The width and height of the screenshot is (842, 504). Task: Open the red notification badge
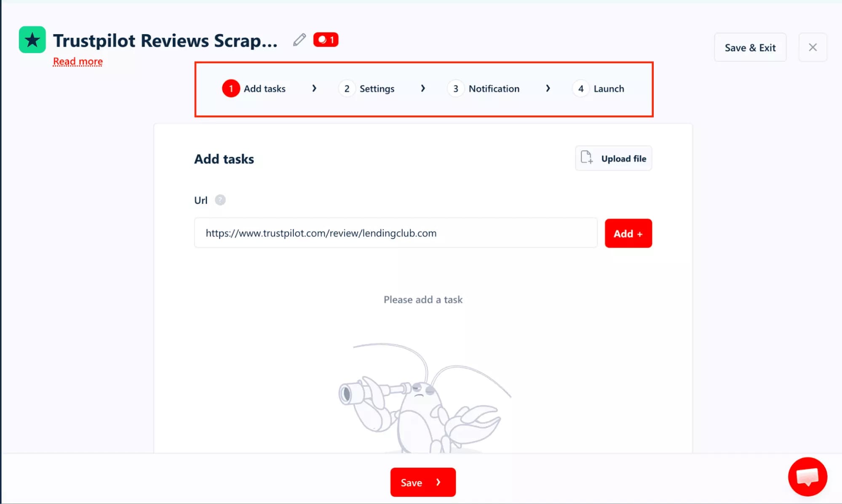[325, 40]
